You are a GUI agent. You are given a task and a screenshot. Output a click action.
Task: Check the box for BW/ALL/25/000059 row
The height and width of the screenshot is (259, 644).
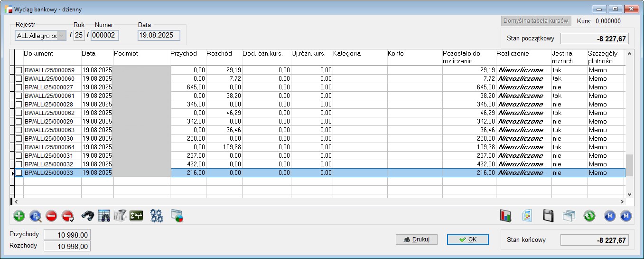pyautogui.click(x=19, y=70)
